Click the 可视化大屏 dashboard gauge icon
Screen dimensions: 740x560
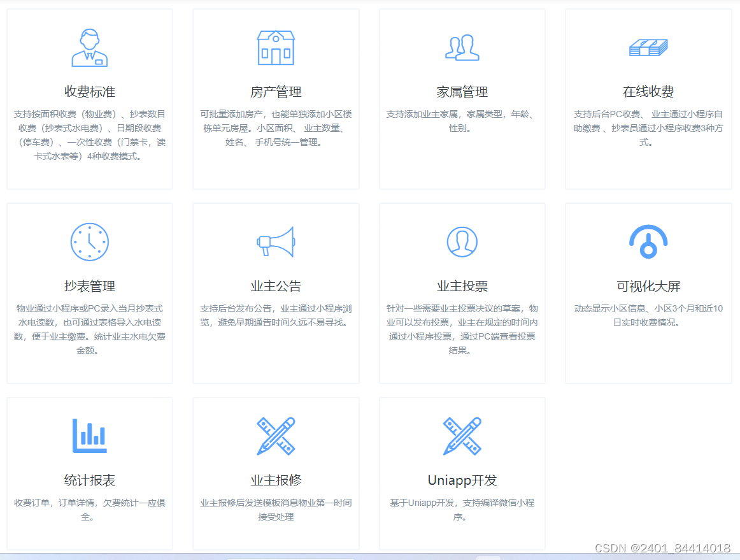[648, 242]
